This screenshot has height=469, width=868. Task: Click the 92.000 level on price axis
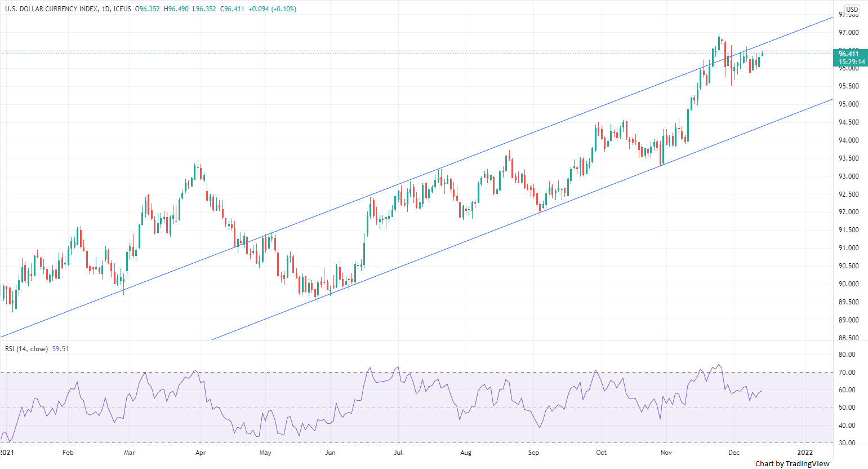click(848, 213)
